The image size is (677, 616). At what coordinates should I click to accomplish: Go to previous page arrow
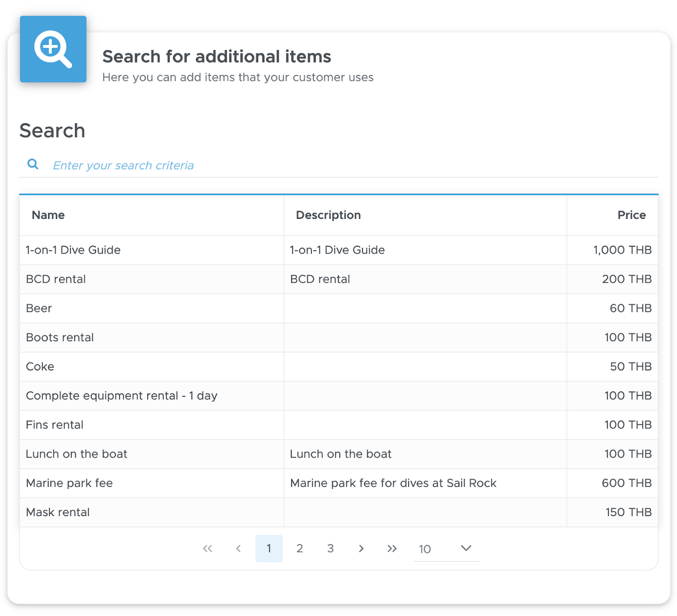[238, 549]
